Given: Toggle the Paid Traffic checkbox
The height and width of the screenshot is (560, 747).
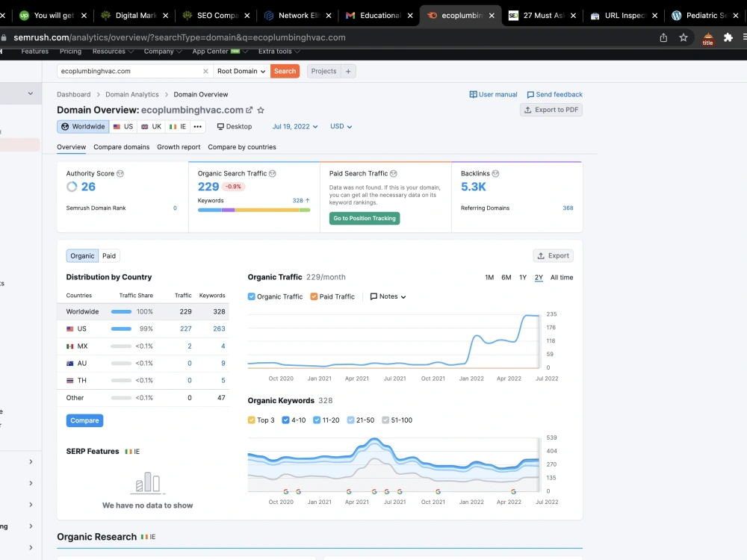Looking at the screenshot, I should tap(314, 296).
